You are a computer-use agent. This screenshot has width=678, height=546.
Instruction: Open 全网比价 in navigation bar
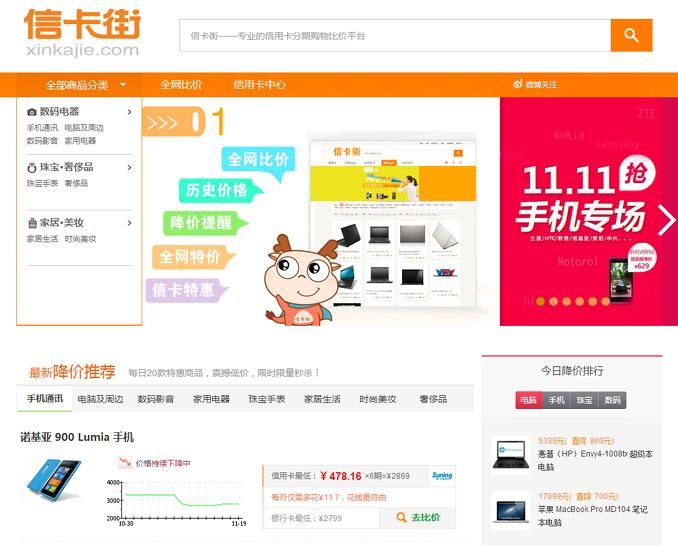pyautogui.click(x=181, y=85)
